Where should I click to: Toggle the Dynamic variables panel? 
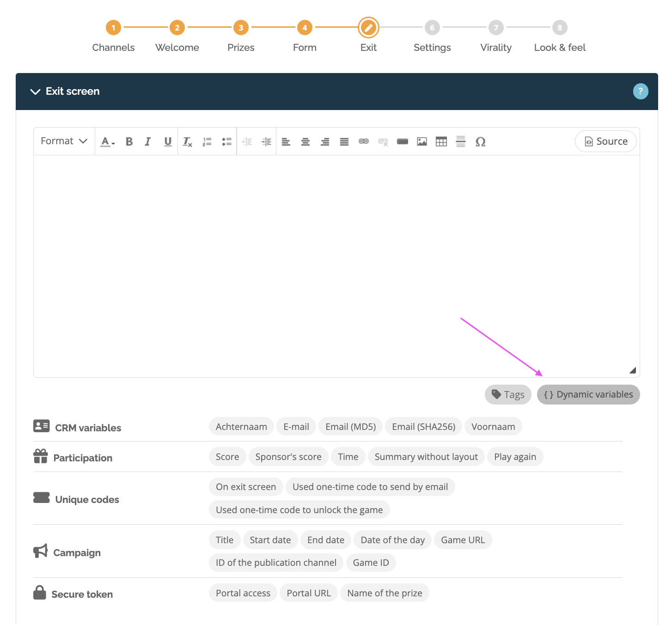(588, 394)
